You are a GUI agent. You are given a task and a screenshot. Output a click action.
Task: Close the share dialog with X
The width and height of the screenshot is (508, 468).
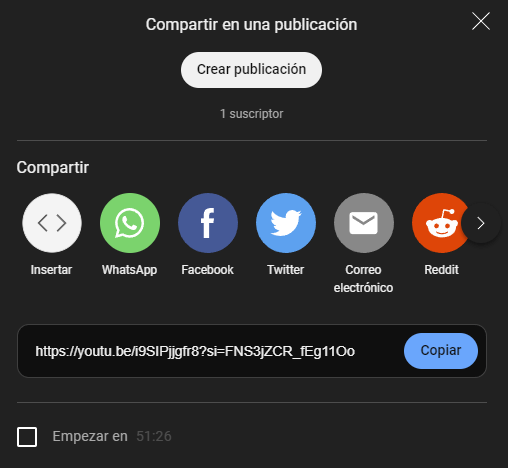(x=481, y=21)
